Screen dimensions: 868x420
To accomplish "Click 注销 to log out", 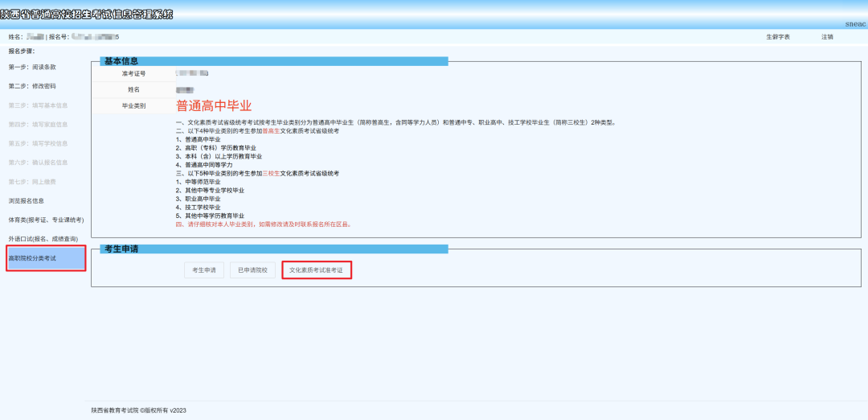I will click(x=827, y=37).
